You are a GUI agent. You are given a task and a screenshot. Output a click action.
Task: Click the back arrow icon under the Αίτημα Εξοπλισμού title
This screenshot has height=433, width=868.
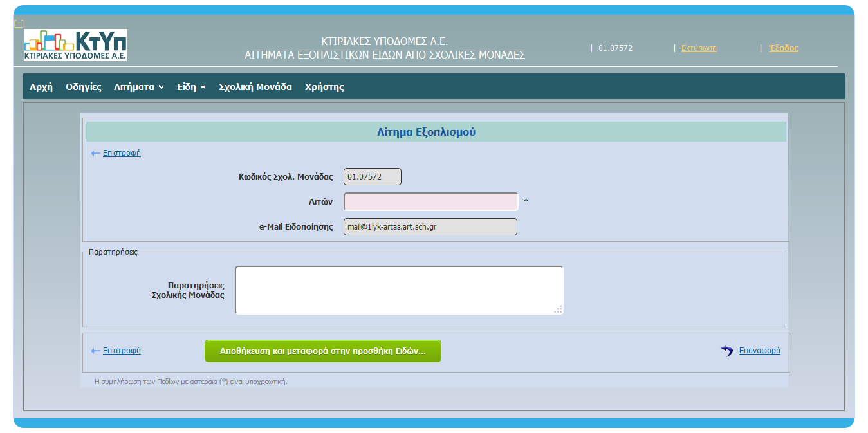(96, 153)
